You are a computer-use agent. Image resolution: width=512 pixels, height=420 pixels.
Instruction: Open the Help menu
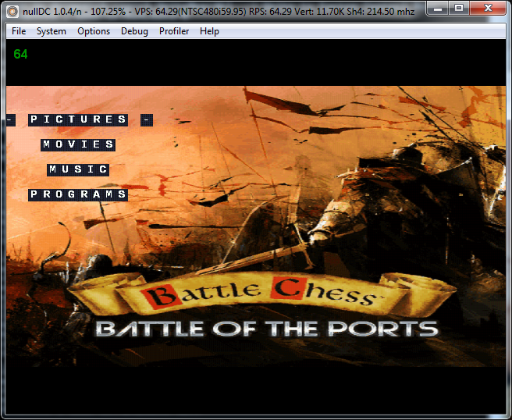pos(209,31)
